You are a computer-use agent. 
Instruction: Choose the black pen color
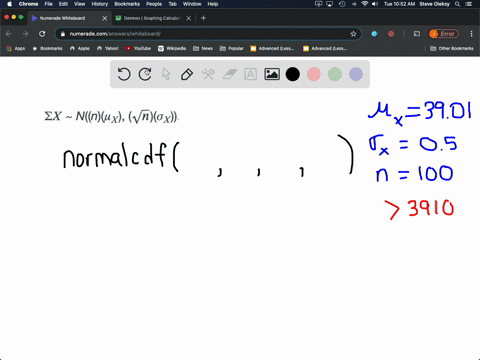coord(293,74)
